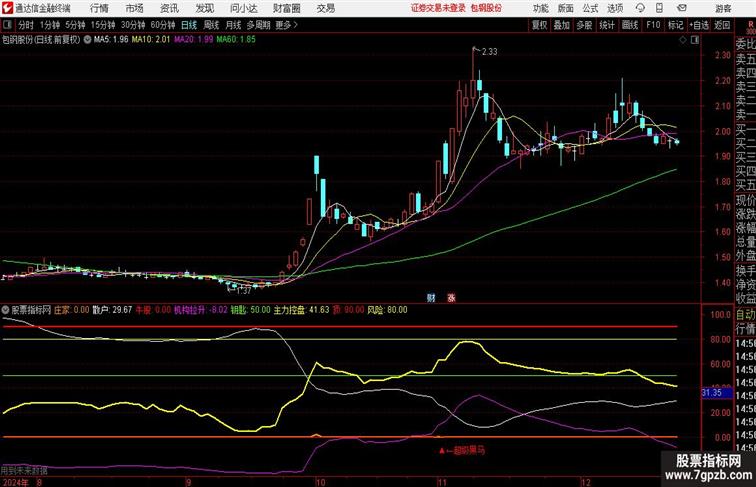The width and height of the screenshot is (756, 487).
Task: Click the 涨 marker icon on chart
Action: click(x=451, y=298)
